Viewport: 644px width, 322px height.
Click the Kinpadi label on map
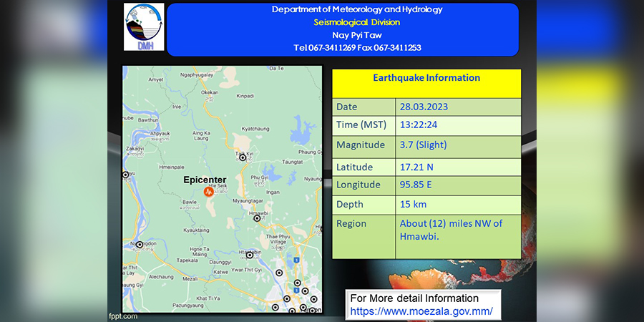245,96
